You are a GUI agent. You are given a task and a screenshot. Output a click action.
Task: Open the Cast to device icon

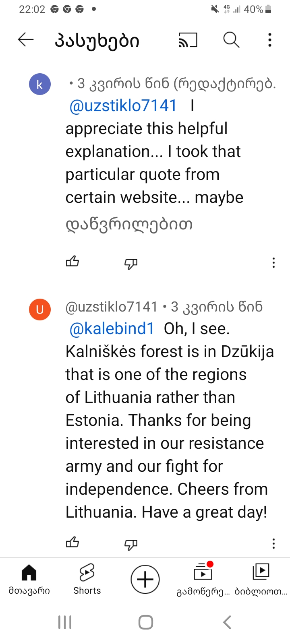point(188,40)
